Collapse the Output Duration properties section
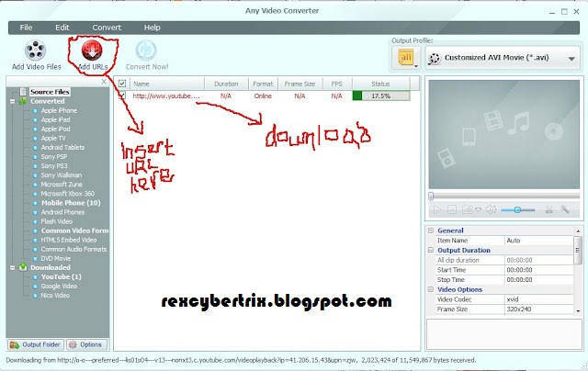Screen dimensions: 588x371 (x=431, y=250)
